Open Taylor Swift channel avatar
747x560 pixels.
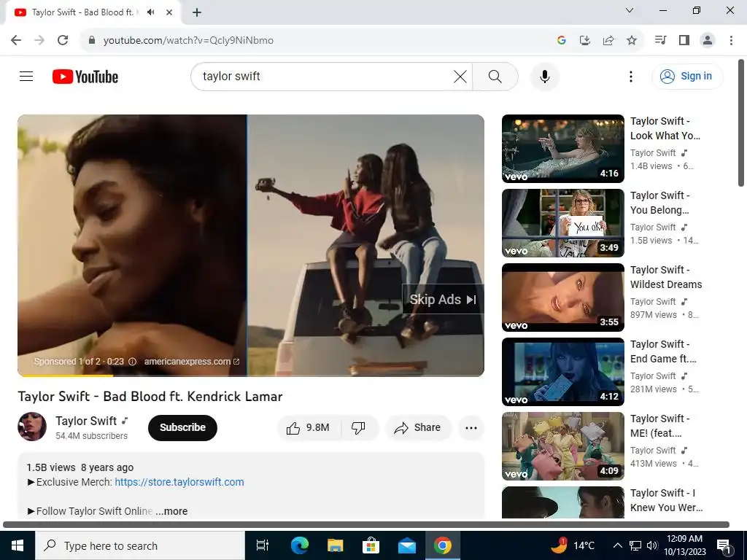32,427
